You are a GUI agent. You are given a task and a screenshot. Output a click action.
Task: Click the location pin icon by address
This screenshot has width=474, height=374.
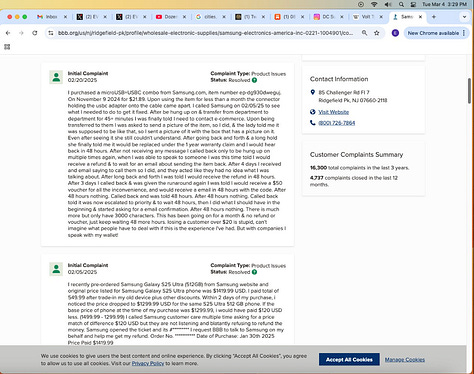point(312,92)
